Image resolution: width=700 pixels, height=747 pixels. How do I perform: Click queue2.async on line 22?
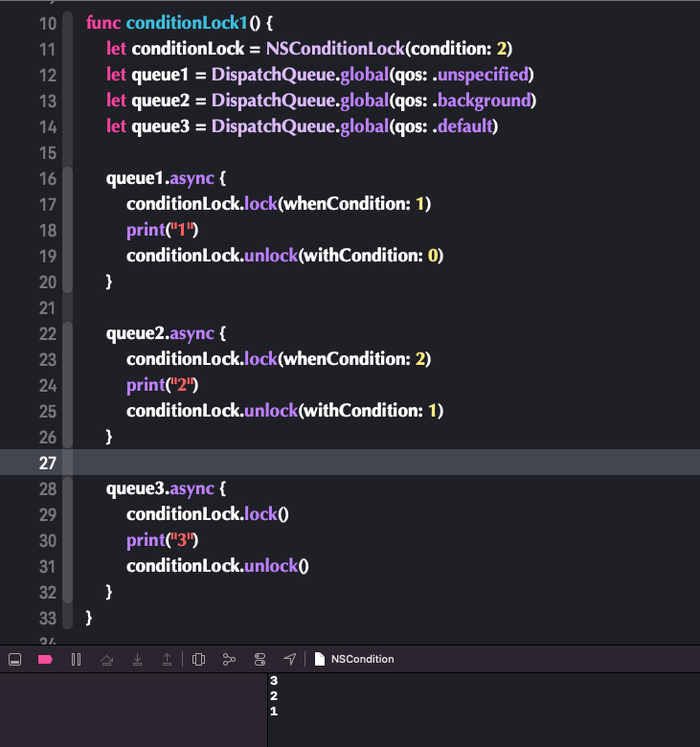[x=160, y=333]
